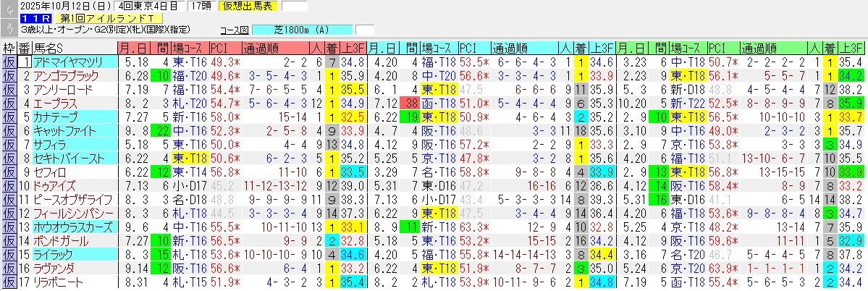Click horse name リラボニート
The width and height of the screenshot is (868, 291).
pyautogui.click(x=64, y=282)
